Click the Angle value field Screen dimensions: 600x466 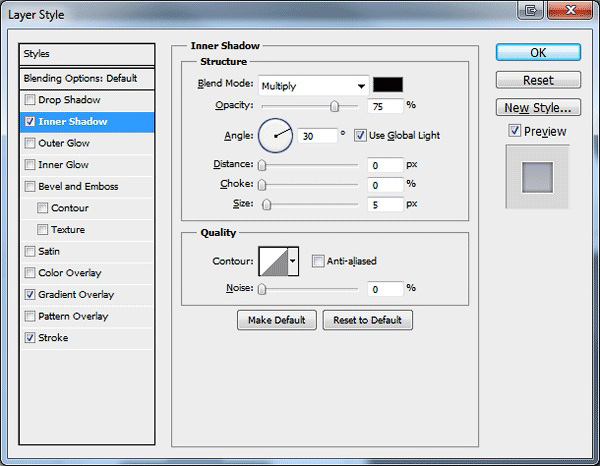(317, 136)
